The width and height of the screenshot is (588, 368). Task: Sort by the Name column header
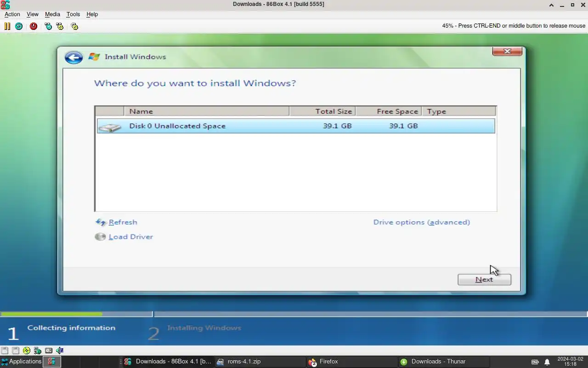click(206, 111)
